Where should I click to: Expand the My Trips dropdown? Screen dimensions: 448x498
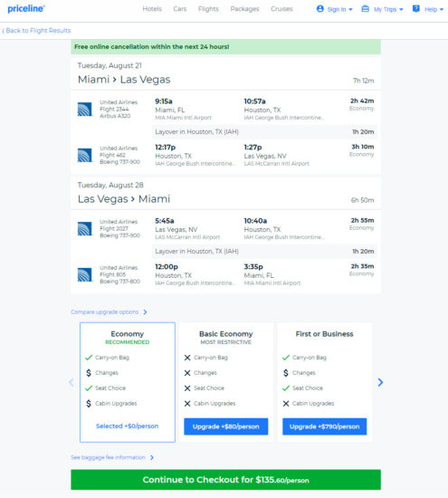pos(383,9)
